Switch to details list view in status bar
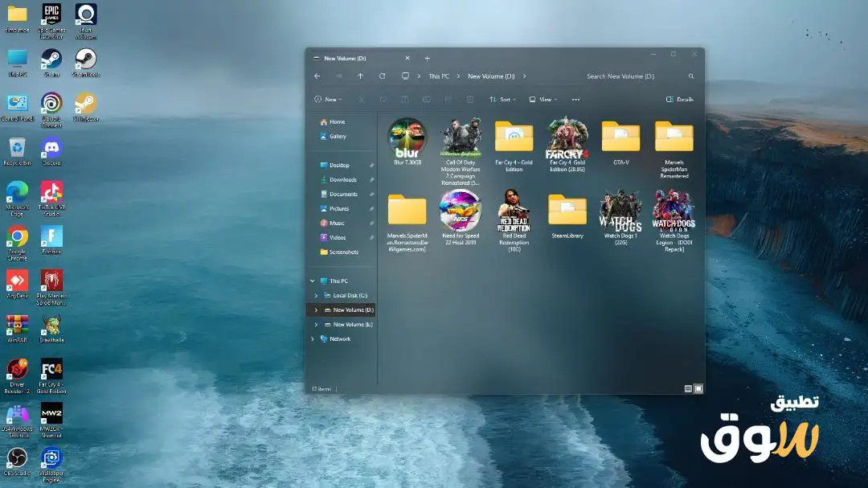The height and width of the screenshot is (488, 868). pyautogui.click(x=688, y=389)
